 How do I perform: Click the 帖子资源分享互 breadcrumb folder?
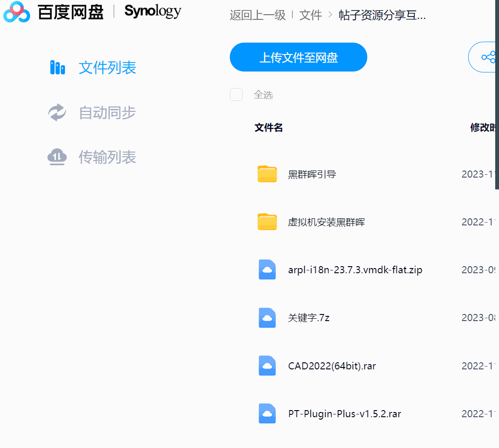point(382,15)
